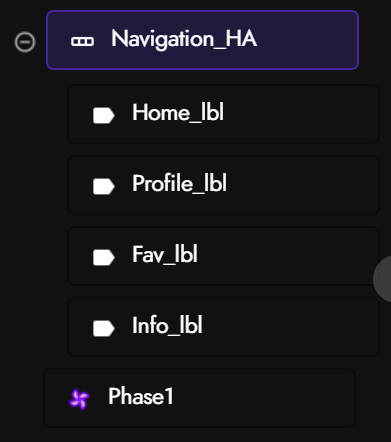Click the gray circular handle at right edge

[x=382, y=279]
